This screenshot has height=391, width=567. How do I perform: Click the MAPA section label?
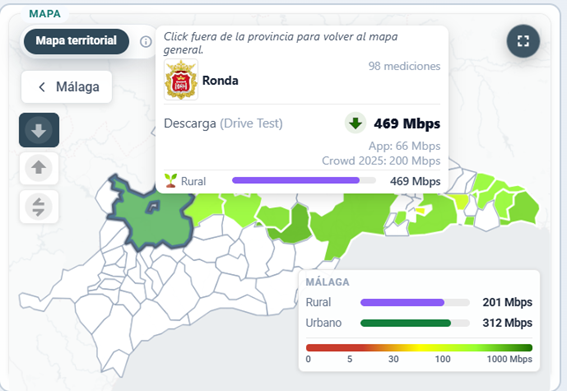[45, 14]
